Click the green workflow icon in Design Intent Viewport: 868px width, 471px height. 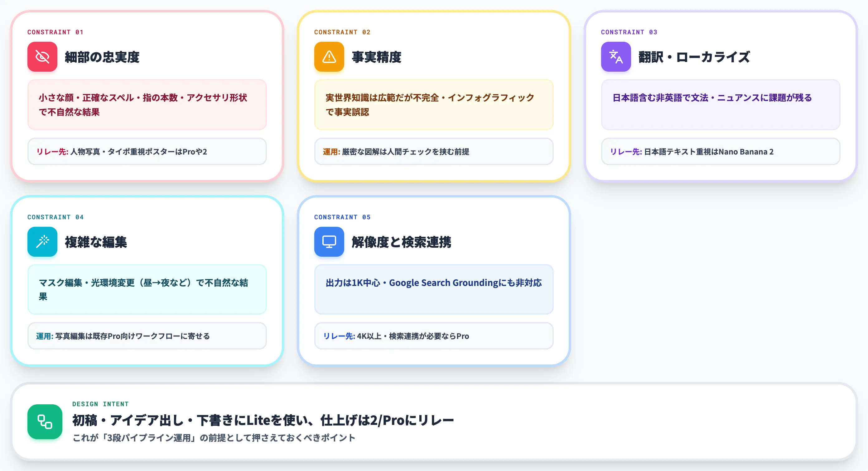tap(45, 421)
